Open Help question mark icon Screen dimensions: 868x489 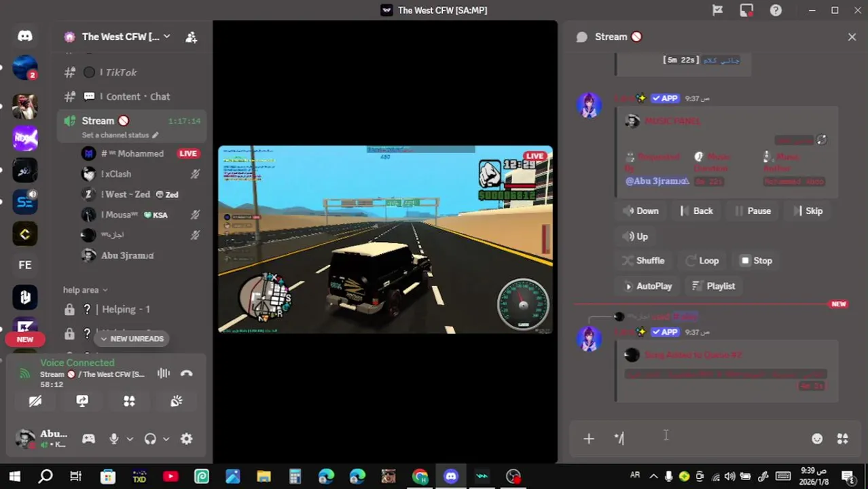(x=776, y=10)
